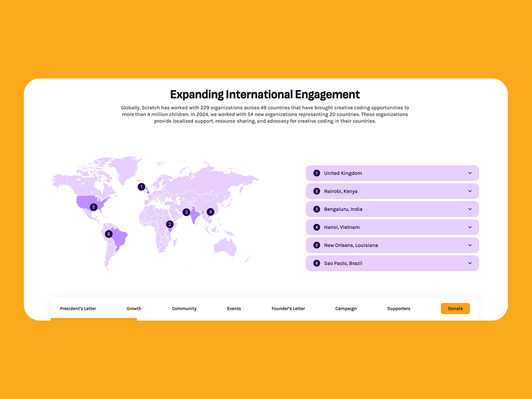Click the United Kingdom label text

tap(343, 173)
